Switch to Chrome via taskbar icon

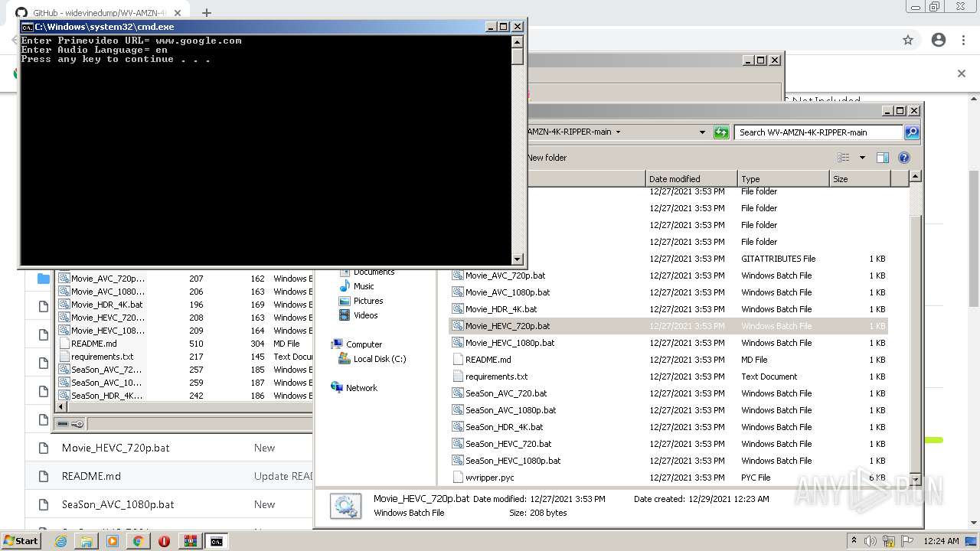(138, 541)
